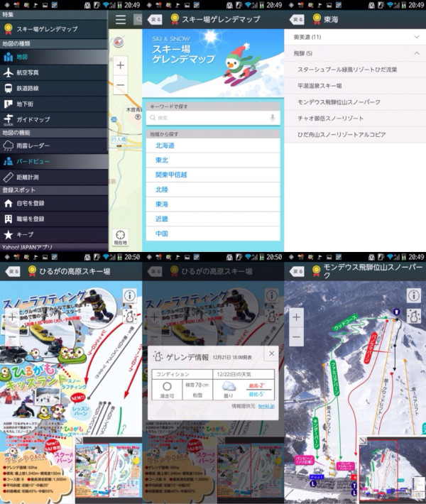Zoom out on the Yahoo street map
This screenshot has width=426, height=504.
(120, 84)
